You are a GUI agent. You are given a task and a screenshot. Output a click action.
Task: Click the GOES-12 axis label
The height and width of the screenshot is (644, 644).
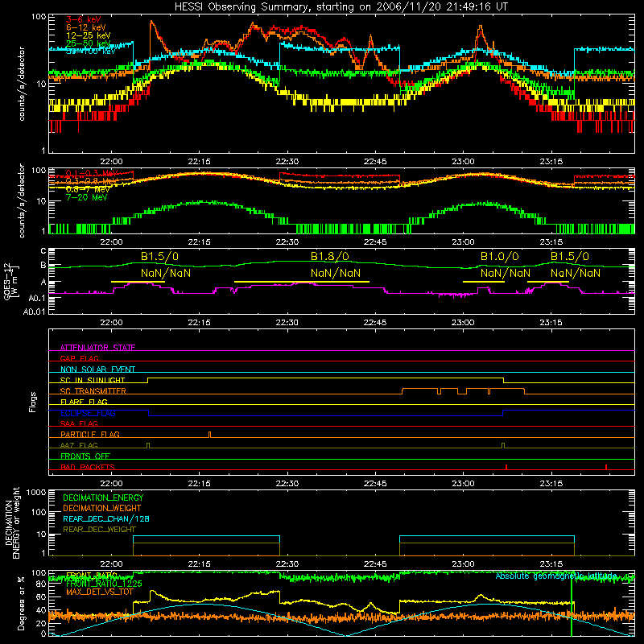pyautogui.click(x=11, y=282)
